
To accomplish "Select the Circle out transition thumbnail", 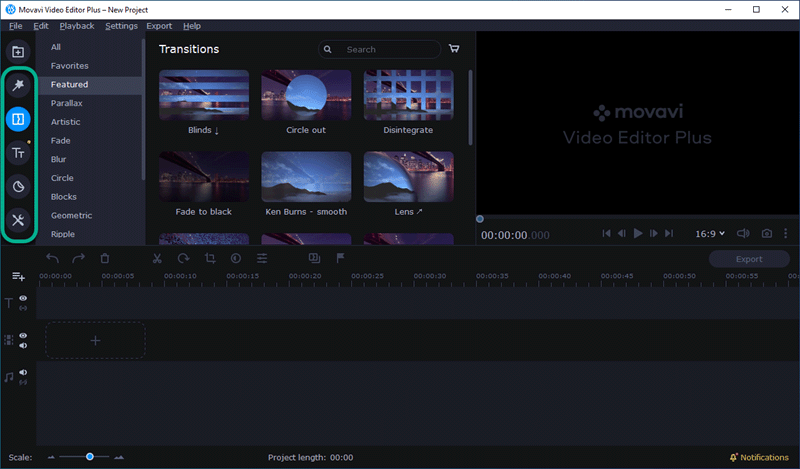I will (x=306, y=95).
